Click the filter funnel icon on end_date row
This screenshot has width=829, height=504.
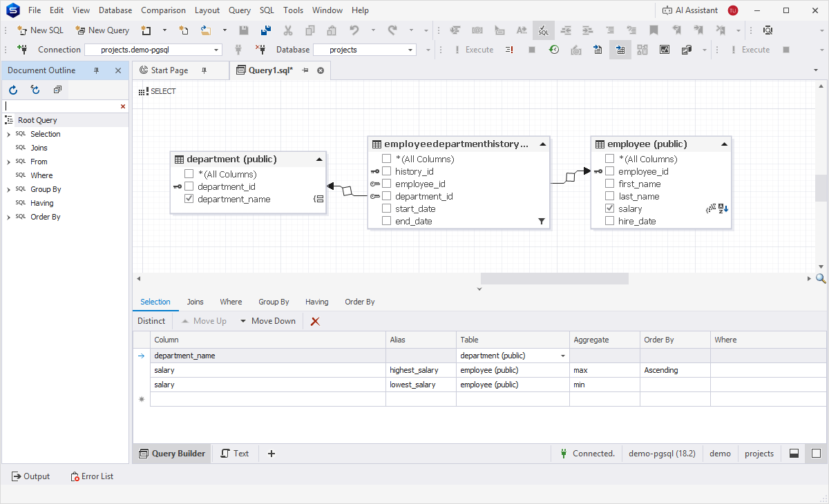(x=542, y=222)
